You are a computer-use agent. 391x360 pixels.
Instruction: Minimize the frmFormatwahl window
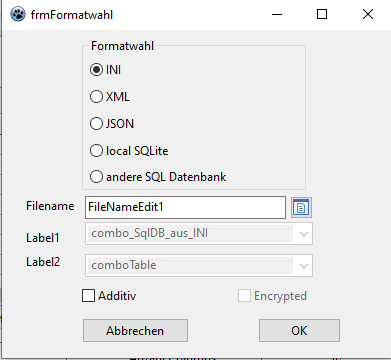pos(277,14)
